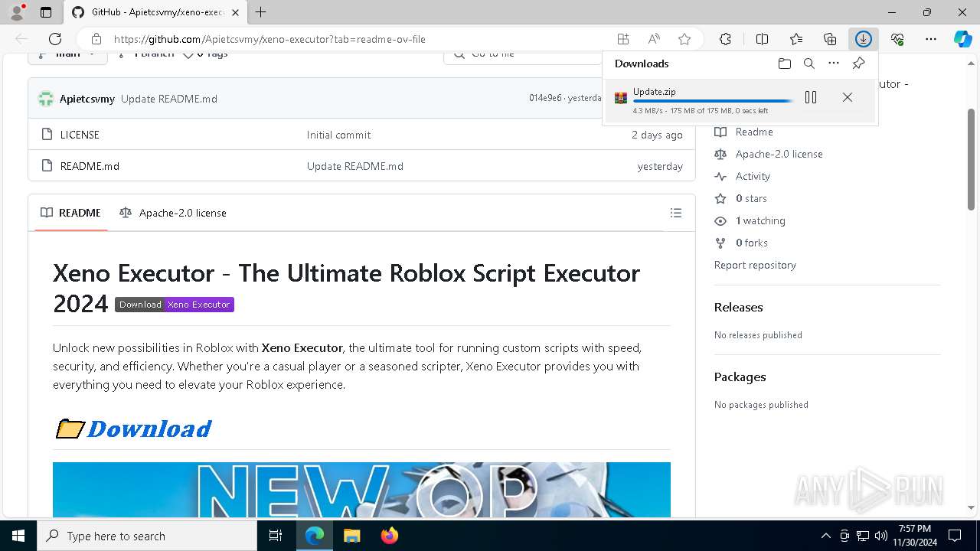Screen dimensions: 980x551
Task: Close the GitHub xeno-executor tab
Action: point(235,12)
